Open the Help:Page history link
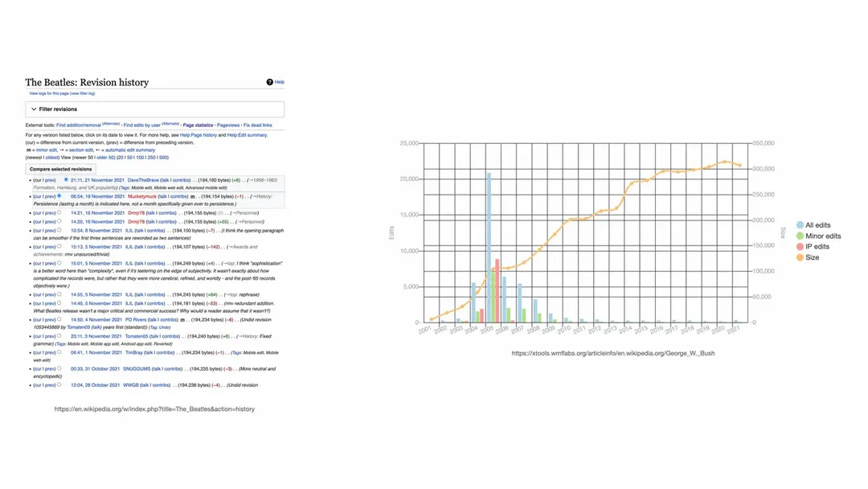 (199, 135)
